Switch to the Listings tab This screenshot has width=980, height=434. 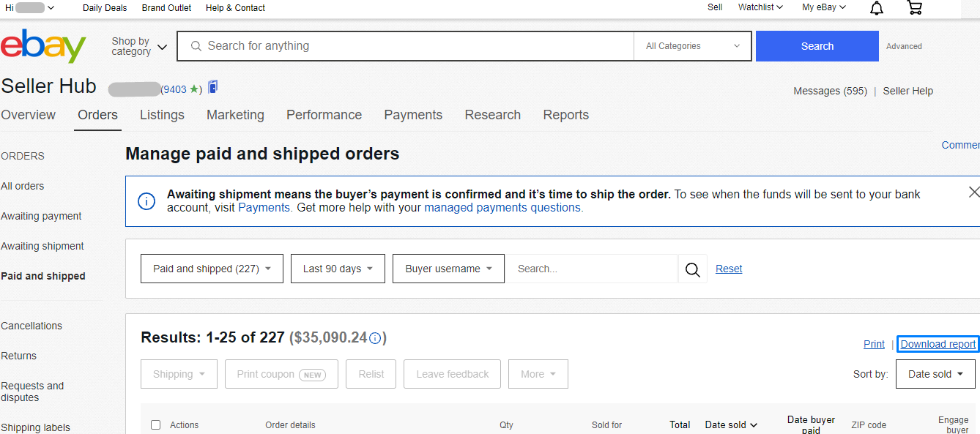pyautogui.click(x=162, y=115)
